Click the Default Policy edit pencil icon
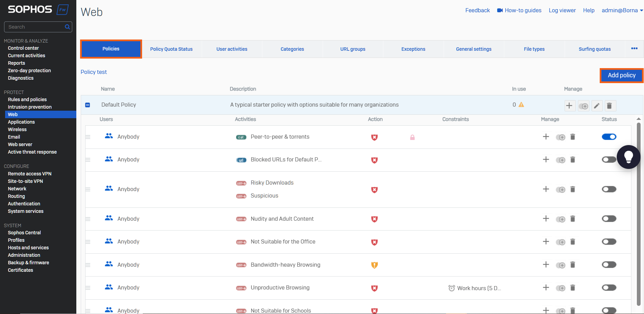Viewport: 644px width, 314px height. (x=597, y=106)
